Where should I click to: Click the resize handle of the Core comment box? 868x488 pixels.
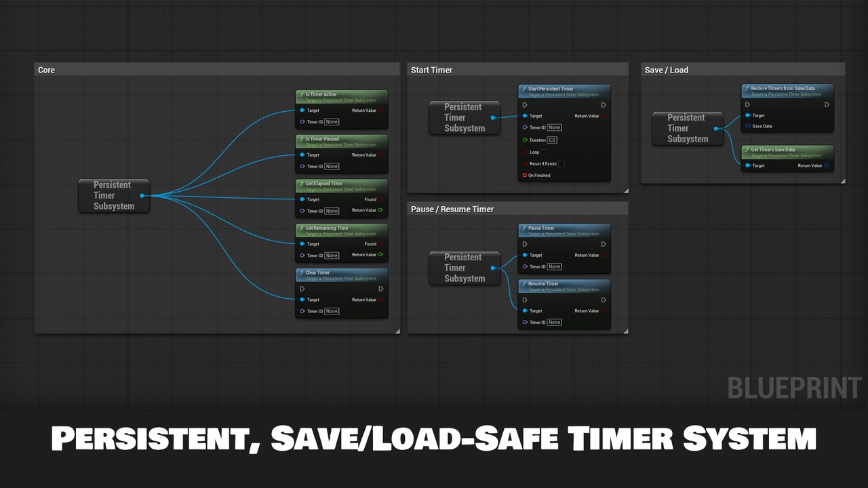pos(397,331)
